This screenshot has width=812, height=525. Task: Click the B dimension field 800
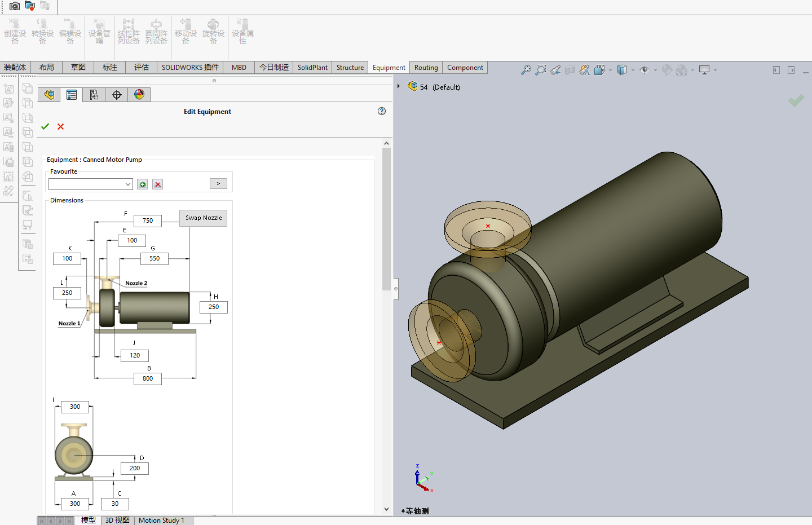148,378
